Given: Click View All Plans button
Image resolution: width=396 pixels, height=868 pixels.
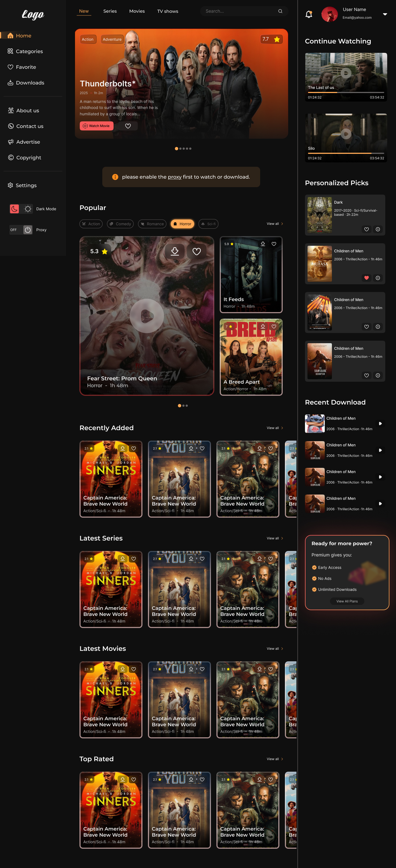Looking at the screenshot, I should click(347, 601).
